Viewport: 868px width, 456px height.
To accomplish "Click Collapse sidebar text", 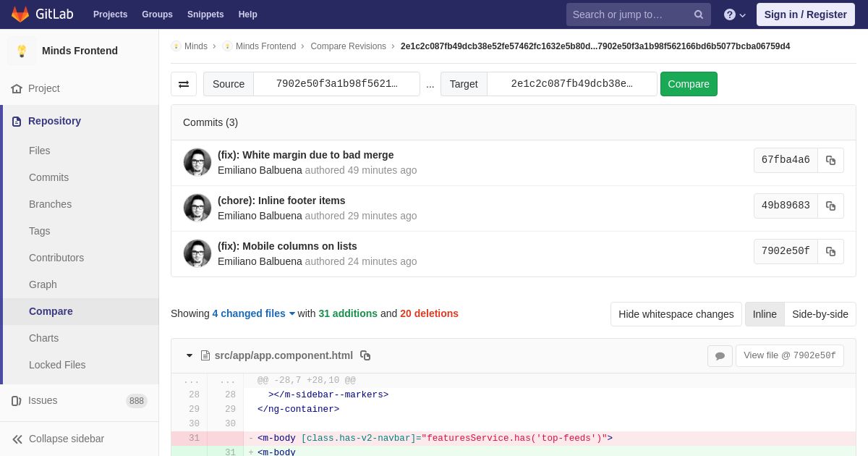I will click(67, 439).
